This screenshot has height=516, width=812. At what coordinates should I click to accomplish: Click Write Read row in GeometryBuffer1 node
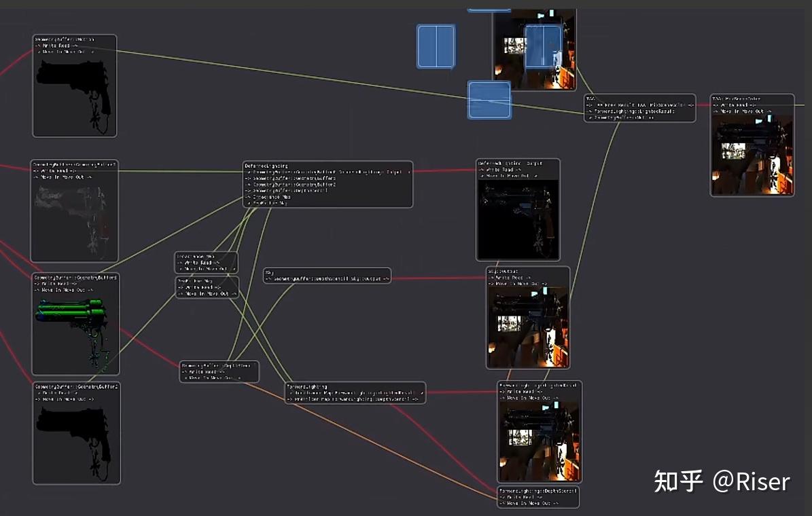tap(54, 170)
